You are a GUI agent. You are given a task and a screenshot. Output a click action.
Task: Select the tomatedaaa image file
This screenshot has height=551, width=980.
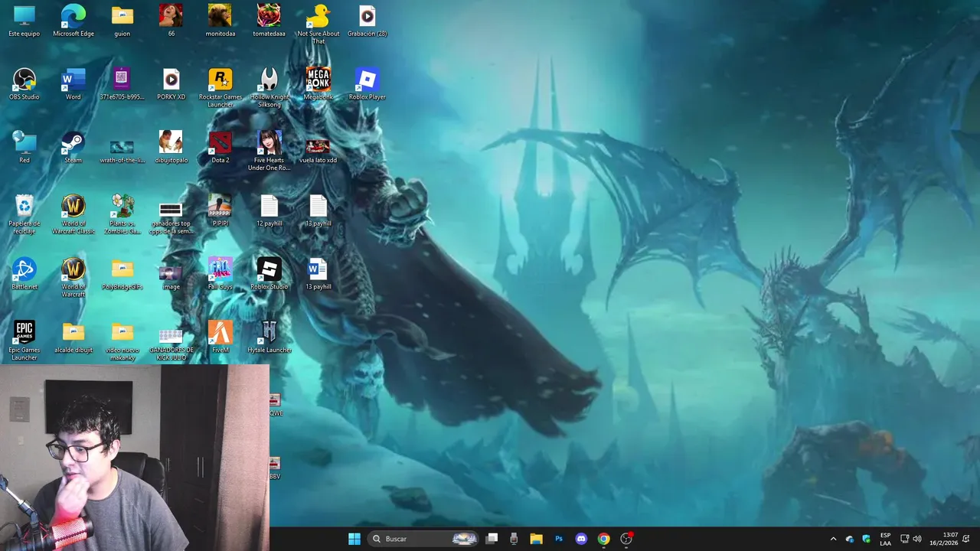(x=269, y=21)
